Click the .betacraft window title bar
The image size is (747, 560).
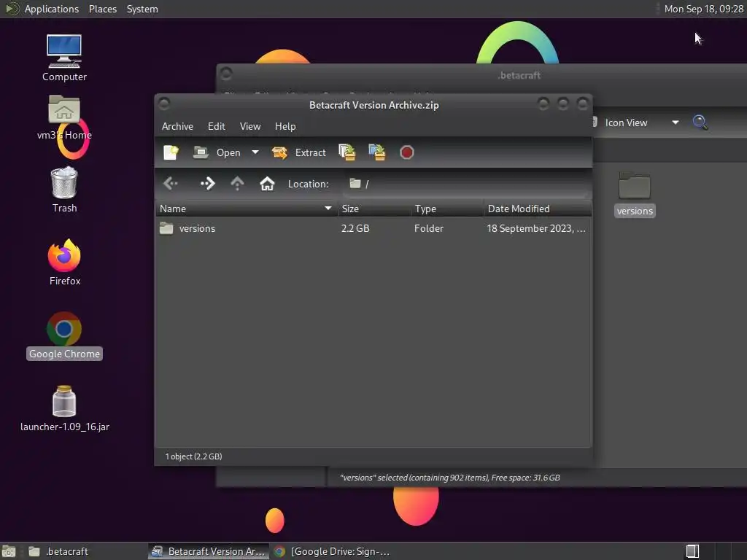click(481, 75)
